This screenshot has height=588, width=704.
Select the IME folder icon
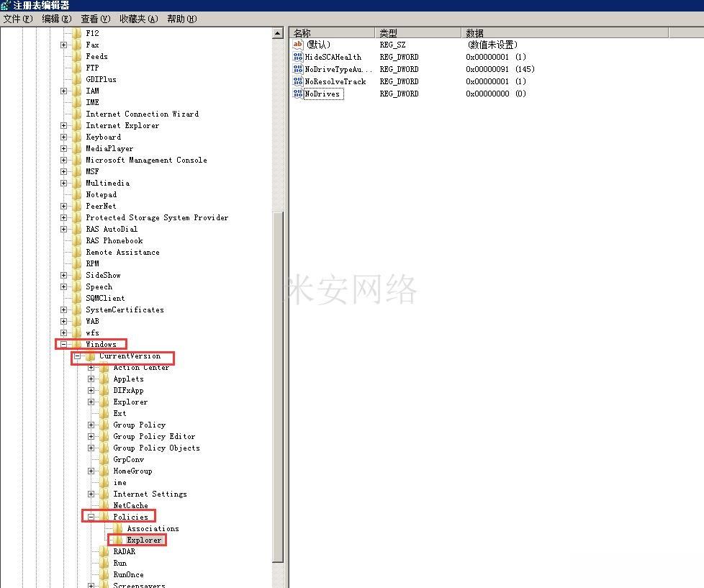coord(77,102)
